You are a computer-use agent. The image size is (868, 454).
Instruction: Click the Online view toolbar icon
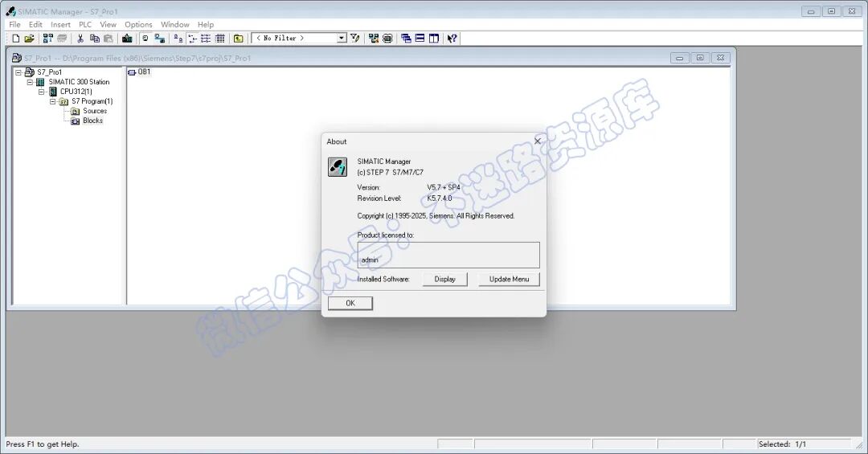159,39
